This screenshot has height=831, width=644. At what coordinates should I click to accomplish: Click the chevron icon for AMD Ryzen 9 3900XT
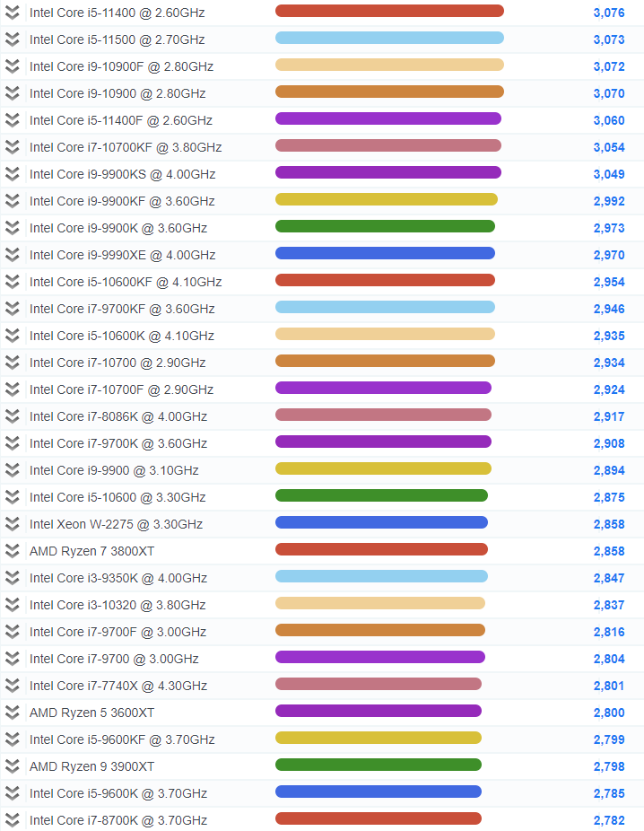[12, 766]
